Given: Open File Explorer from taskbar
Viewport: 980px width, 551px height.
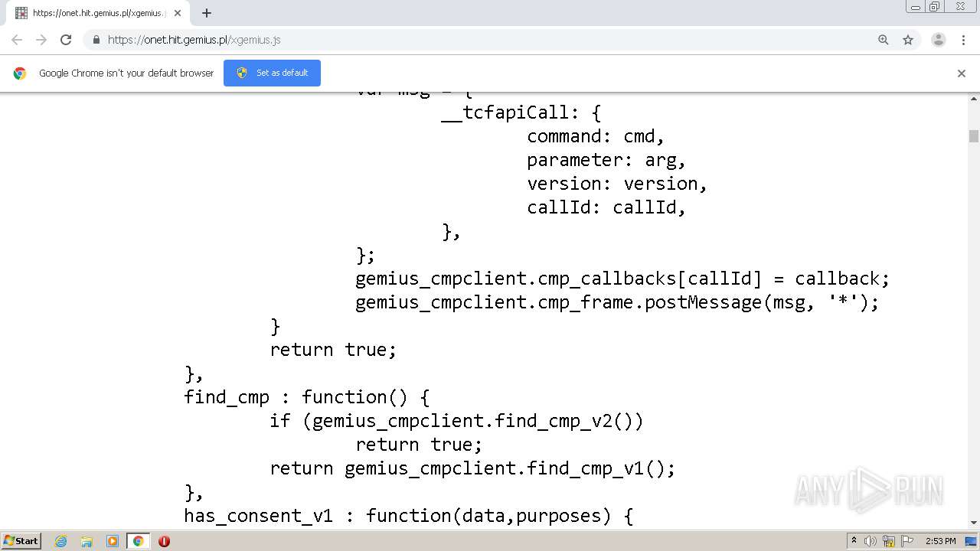Looking at the screenshot, I should point(87,541).
